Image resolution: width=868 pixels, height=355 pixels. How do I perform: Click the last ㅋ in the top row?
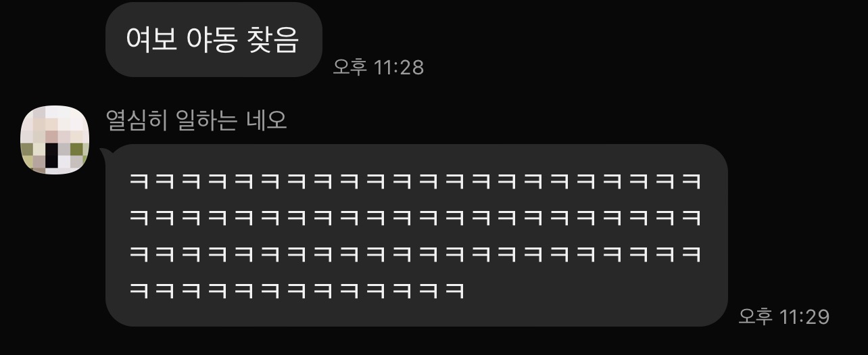point(692,182)
